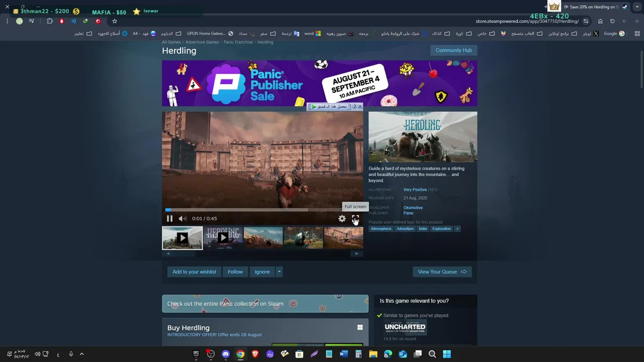
Task: Open download helper help question icon
Action: pyautogui.click(x=354, y=107)
